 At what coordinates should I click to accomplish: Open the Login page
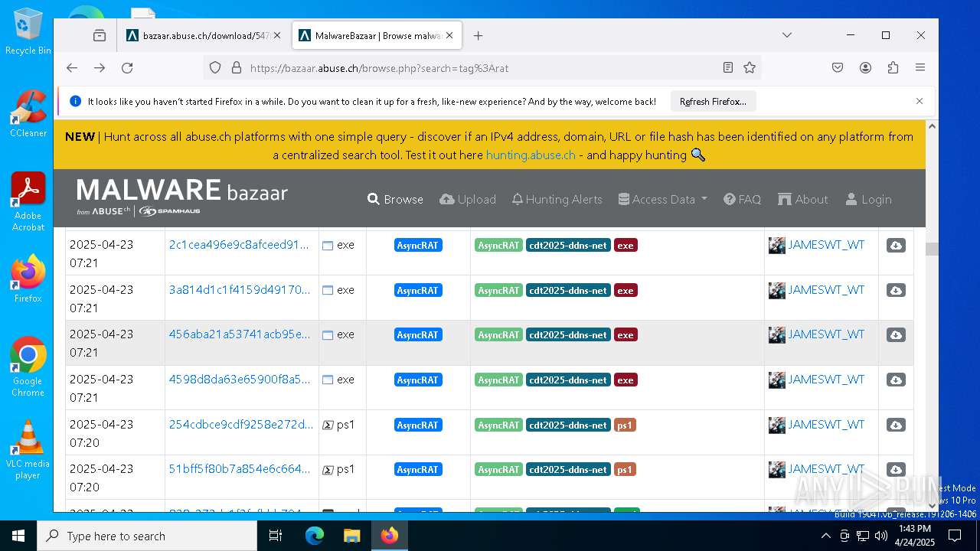pyautogui.click(x=868, y=199)
